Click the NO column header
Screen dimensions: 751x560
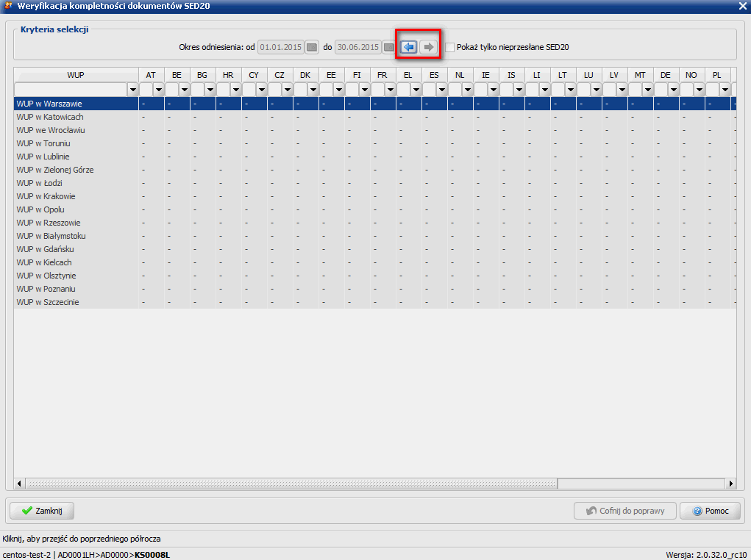coord(691,75)
